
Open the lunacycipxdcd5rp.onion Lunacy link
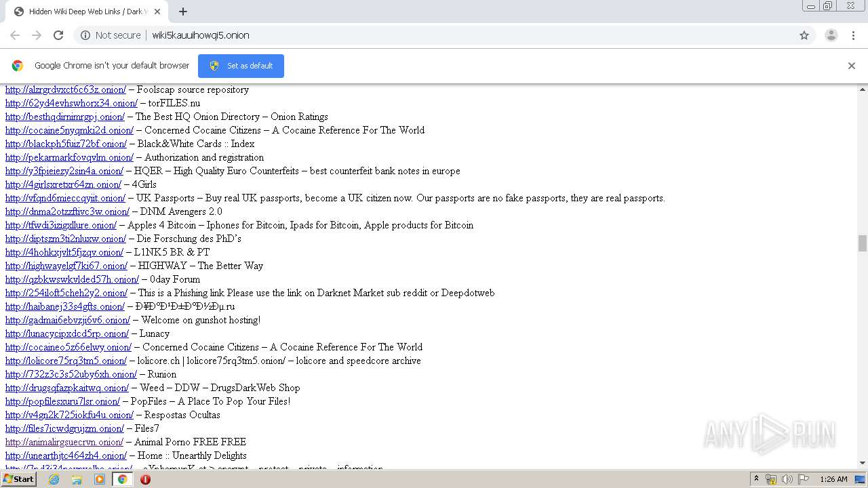coord(67,333)
